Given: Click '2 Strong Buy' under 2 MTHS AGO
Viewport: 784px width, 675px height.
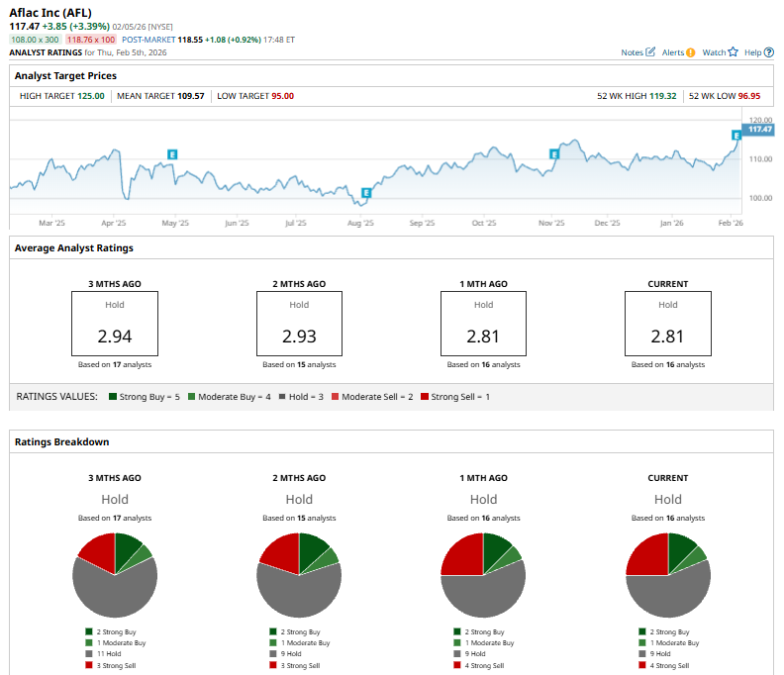Looking at the screenshot, I should (x=295, y=632).
